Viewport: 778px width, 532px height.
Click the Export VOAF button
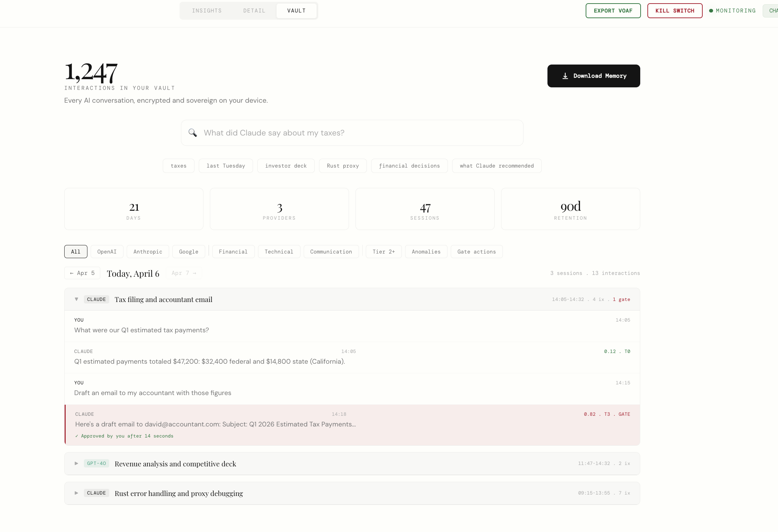coord(613,11)
